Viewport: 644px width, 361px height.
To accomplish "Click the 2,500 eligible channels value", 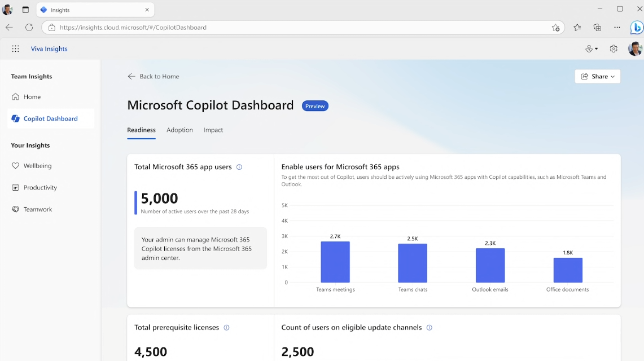I will click(298, 352).
